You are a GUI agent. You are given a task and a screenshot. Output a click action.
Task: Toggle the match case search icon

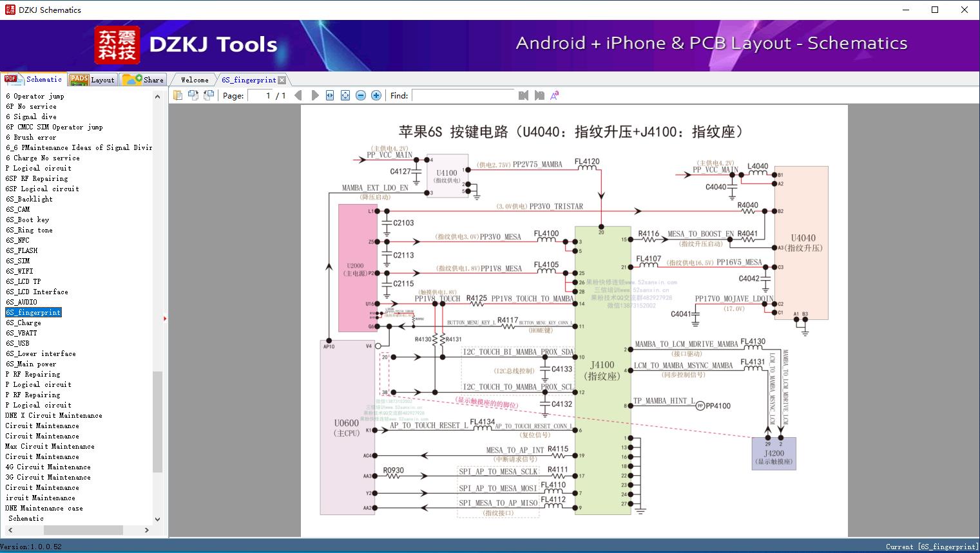(x=554, y=95)
